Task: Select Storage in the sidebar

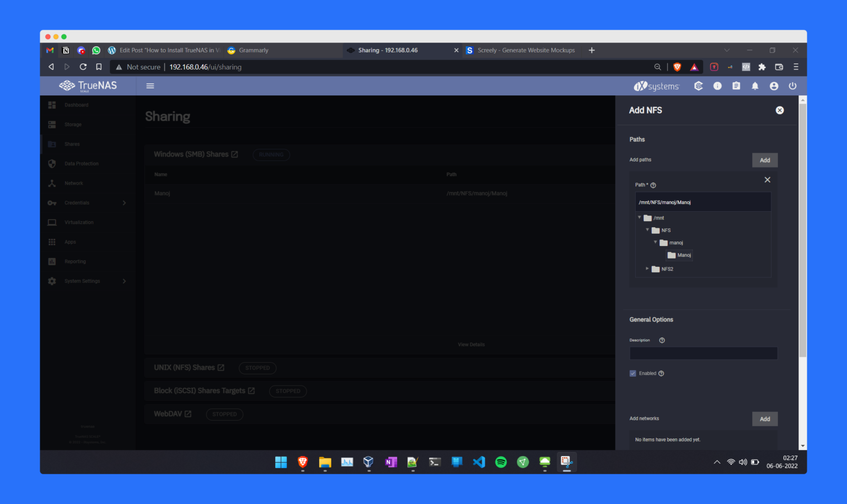Action: coord(73,124)
